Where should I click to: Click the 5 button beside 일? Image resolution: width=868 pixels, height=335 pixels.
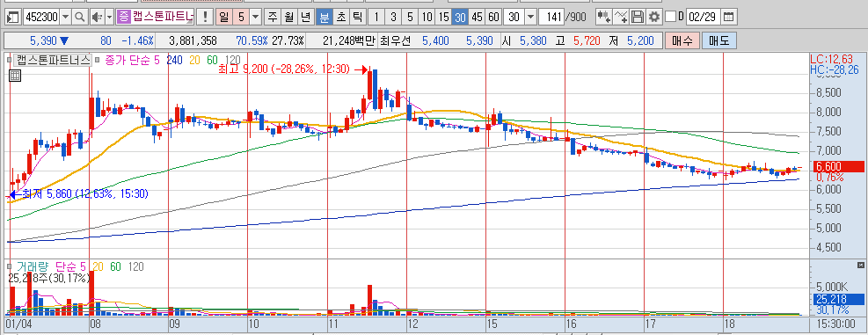(x=241, y=18)
